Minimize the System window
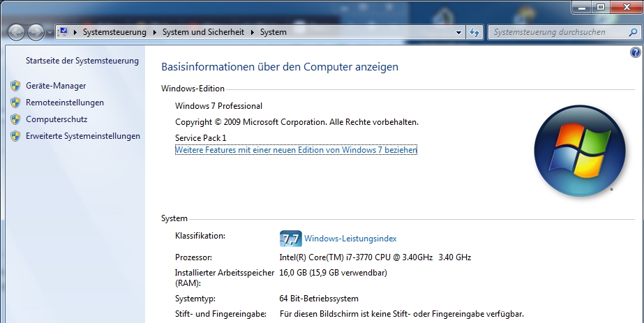The height and width of the screenshot is (323, 644). click(581, 8)
